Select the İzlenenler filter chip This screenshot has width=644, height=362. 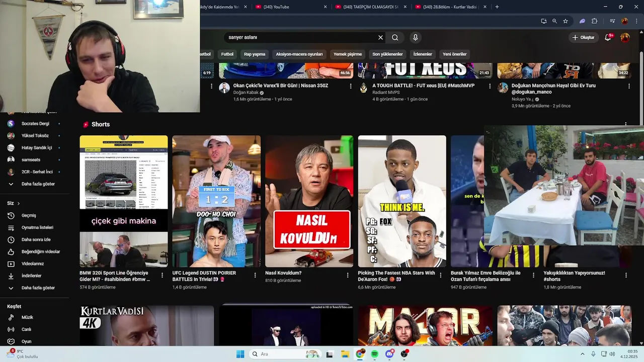tap(423, 54)
